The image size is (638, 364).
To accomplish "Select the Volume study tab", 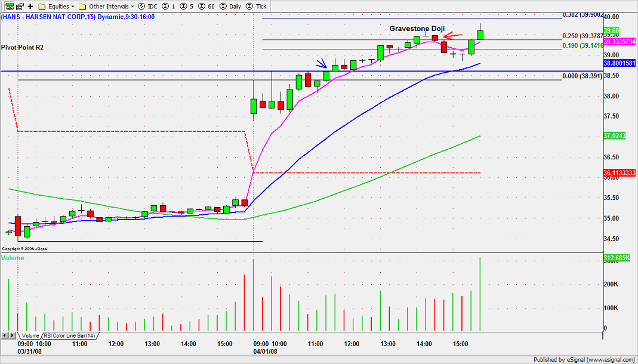I will pos(30,336).
